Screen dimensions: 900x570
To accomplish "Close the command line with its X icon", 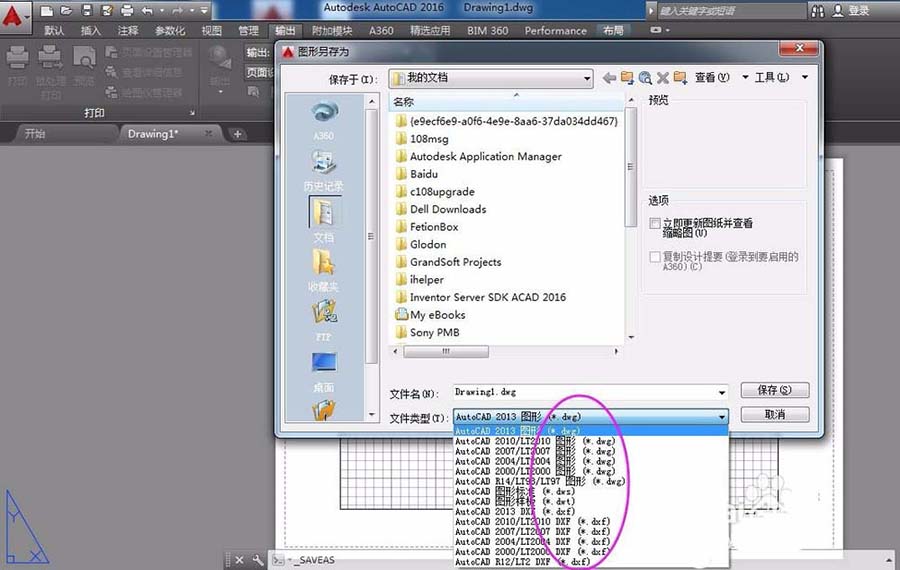I will point(239,560).
